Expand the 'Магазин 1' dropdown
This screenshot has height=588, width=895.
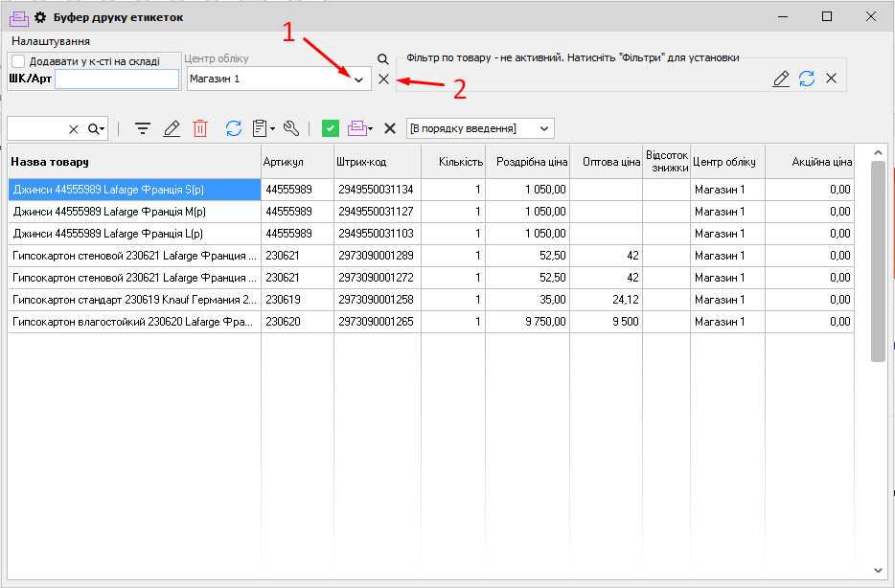click(358, 79)
